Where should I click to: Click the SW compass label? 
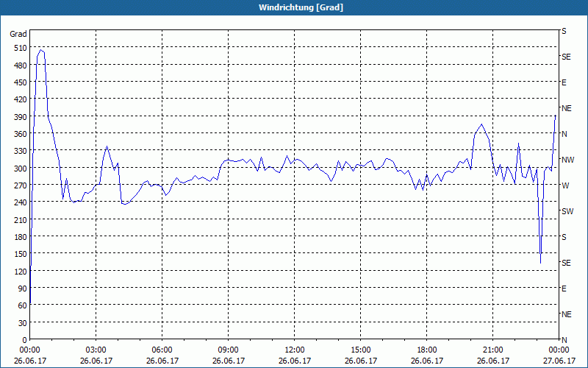[x=567, y=211]
